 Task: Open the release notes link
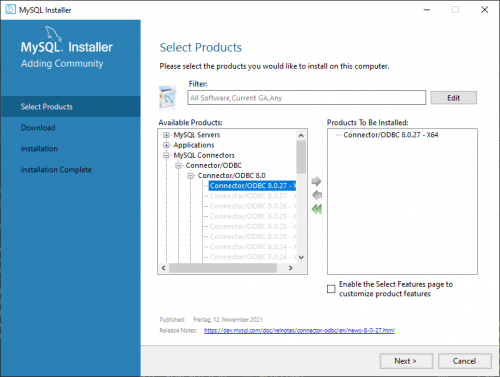coord(299,330)
